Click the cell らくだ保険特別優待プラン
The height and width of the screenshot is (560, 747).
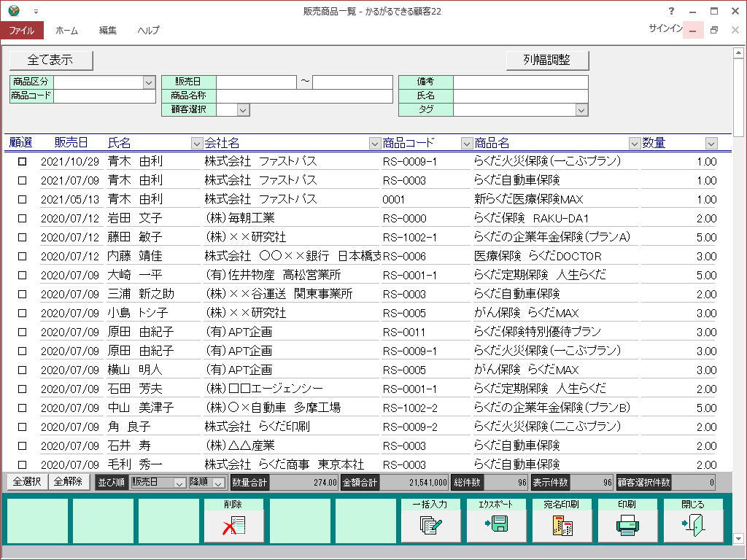point(538,332)
